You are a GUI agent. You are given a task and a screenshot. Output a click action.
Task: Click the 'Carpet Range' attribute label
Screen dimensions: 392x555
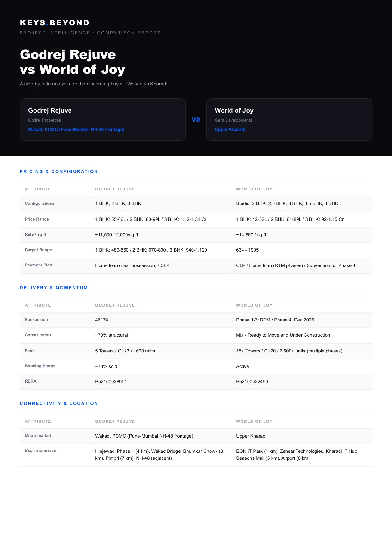38,250
